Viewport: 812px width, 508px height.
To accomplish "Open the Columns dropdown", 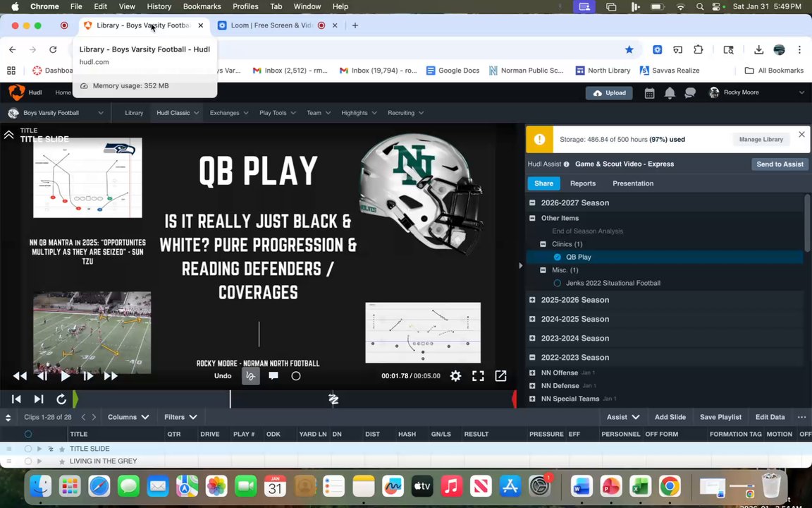I will point(128,417).
